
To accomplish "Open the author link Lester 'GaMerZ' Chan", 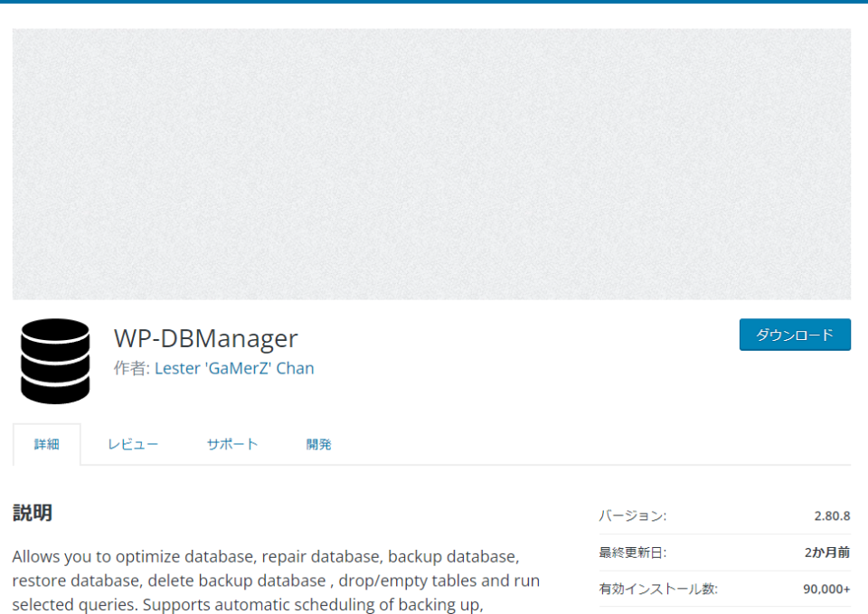I will (233, 368).
